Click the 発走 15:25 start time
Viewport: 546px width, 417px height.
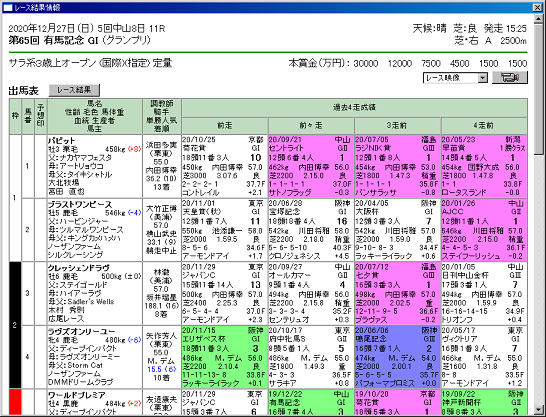point(505,29)
